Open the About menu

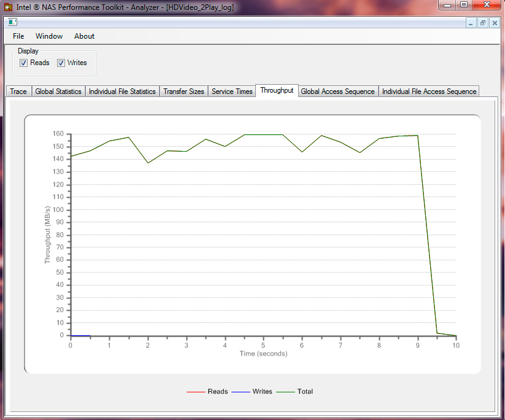tap(85, 36)
